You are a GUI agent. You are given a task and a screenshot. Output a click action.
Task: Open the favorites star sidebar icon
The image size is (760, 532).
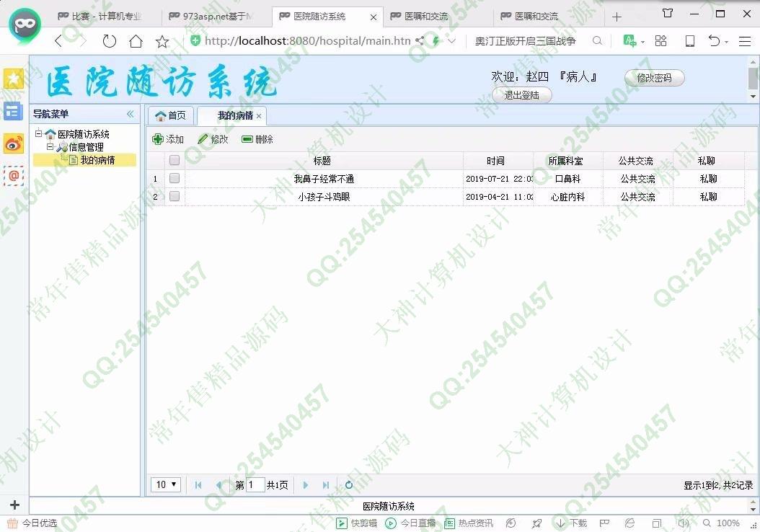pyautogui.click(x=14, y=79)
